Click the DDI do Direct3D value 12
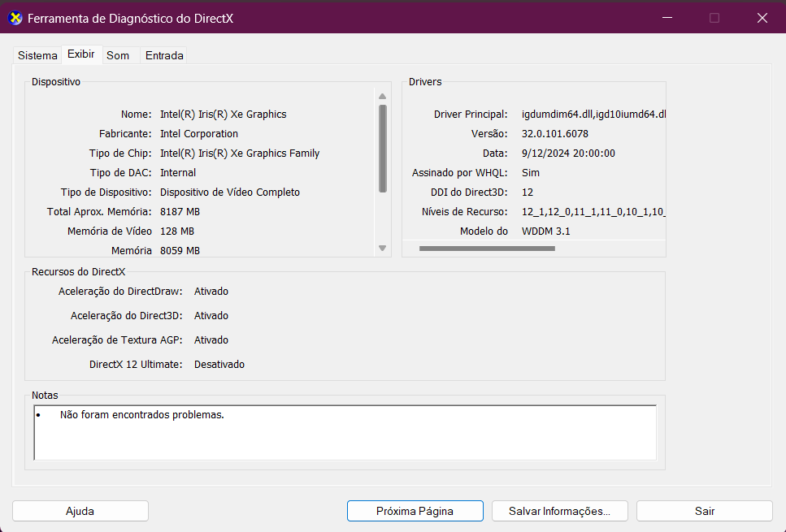 [528, 192]
